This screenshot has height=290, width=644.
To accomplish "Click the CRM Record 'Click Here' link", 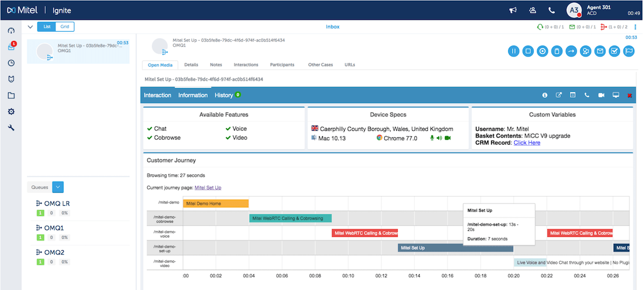I will [526, 143].
